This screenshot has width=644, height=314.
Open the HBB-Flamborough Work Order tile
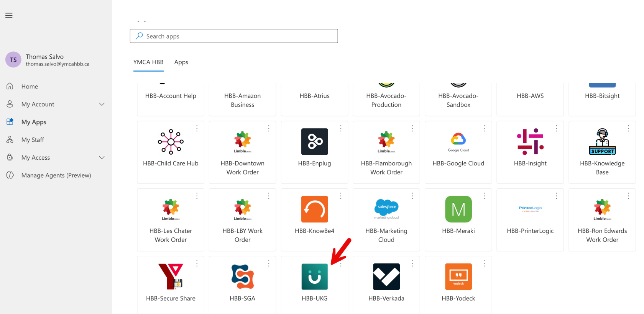point(386,152)
